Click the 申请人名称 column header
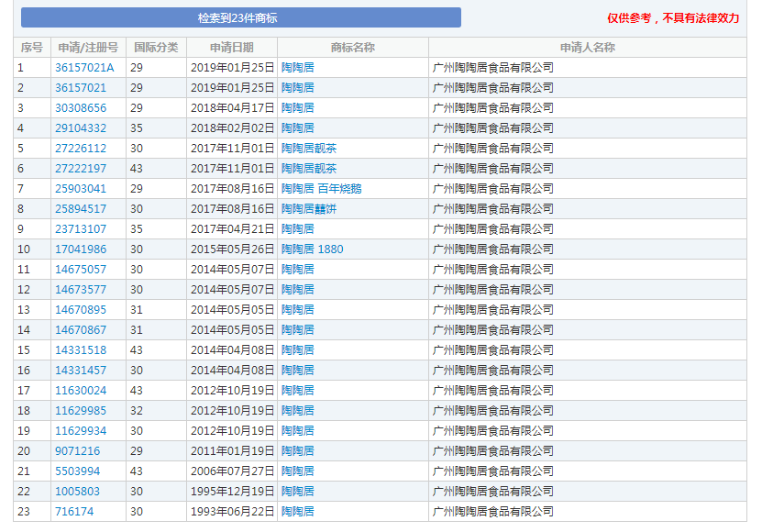 click(x=588, y=47)
